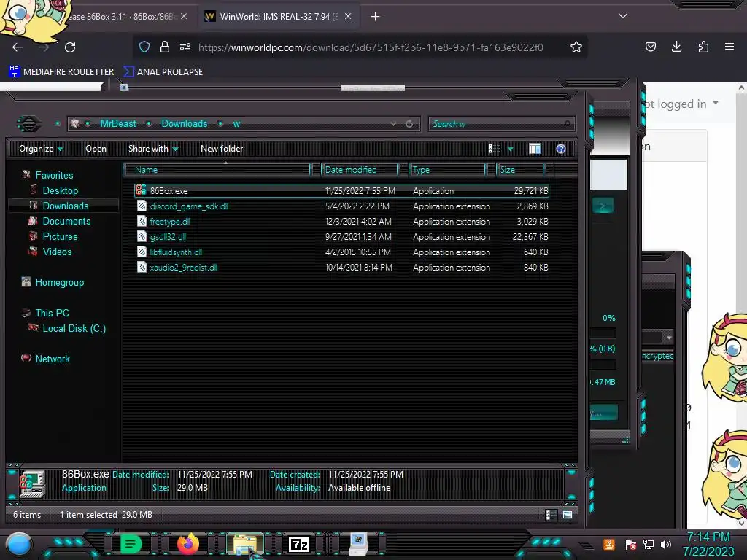Open Local Disk (C:)
Screen dimensions: 747x560
pos(74,328)
